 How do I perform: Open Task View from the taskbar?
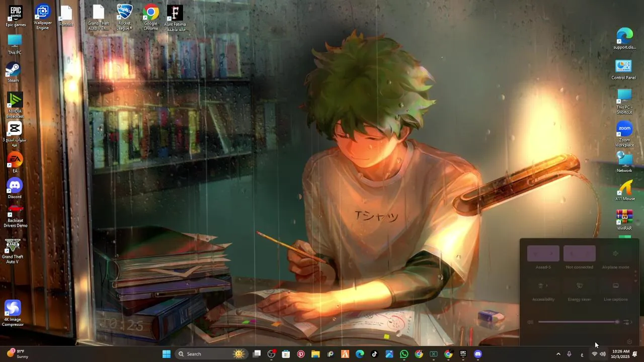pos(257,354)
